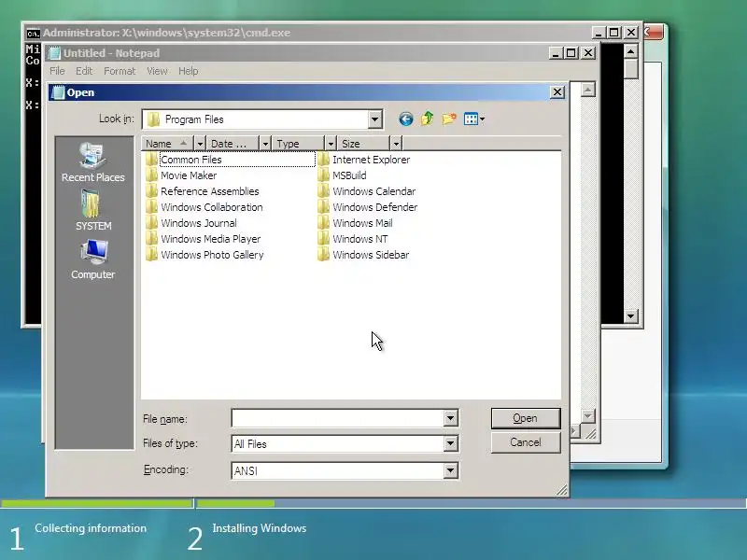Click the Installing Windows progress bar
The width and height of the screenshot is (747, 560).
472,503
